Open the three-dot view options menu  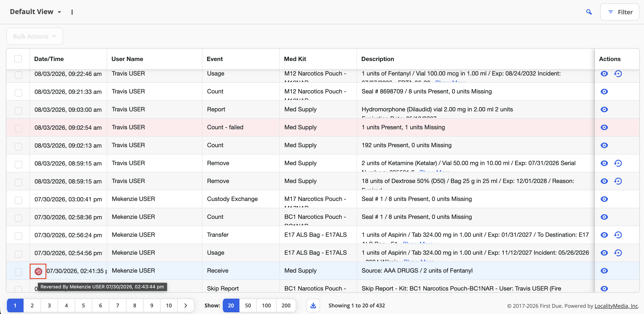(x=72, y=12)
